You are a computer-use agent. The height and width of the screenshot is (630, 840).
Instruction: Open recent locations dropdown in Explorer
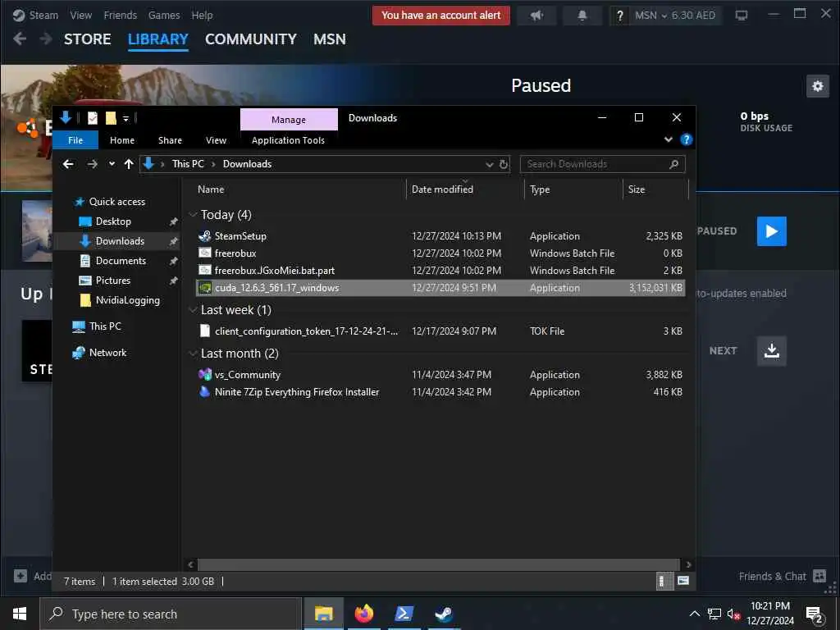112,164
